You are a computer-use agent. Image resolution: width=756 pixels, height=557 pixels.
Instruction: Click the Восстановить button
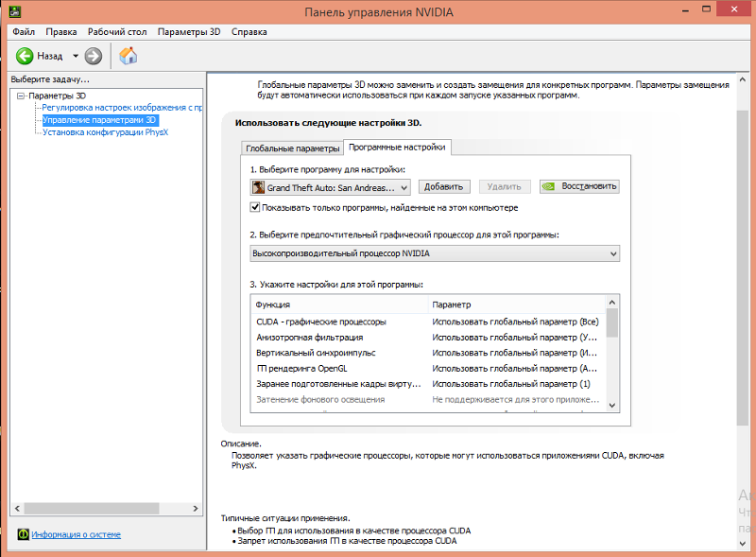[x=579, y=186]
